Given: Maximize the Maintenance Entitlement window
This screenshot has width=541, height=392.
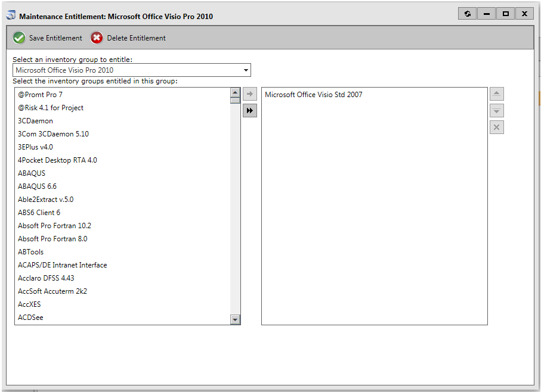Looking at the screenshot, I should pos(505,14).
